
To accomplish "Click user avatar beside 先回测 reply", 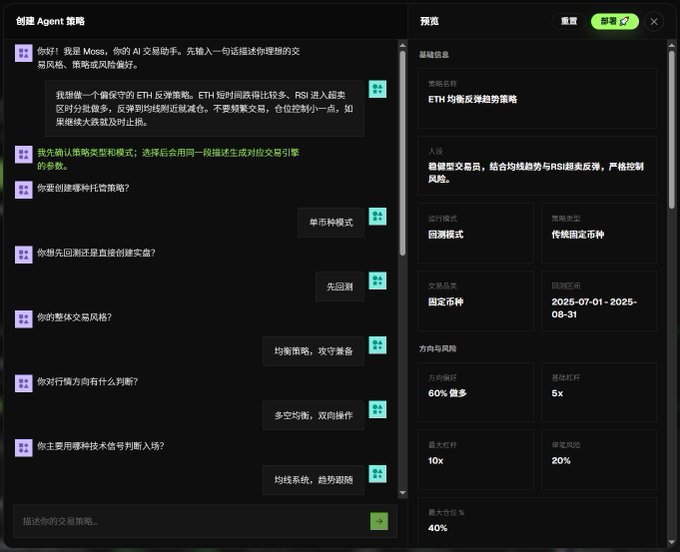I will click(x=378, y=281).
